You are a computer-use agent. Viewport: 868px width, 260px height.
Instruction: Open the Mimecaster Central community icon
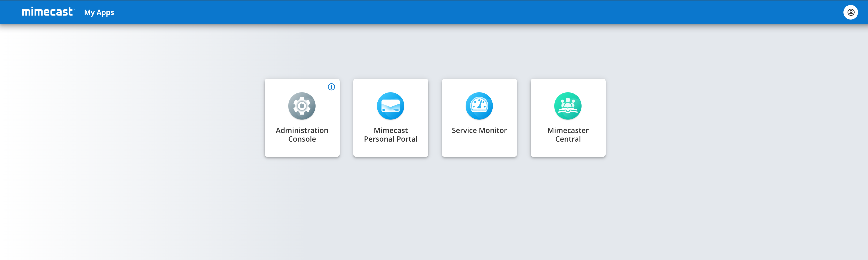568,106
